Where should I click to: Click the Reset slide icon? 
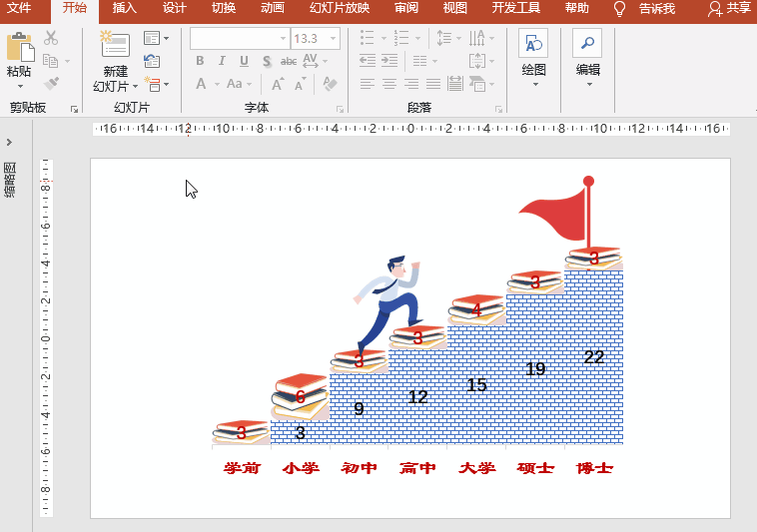pos(152,61)
